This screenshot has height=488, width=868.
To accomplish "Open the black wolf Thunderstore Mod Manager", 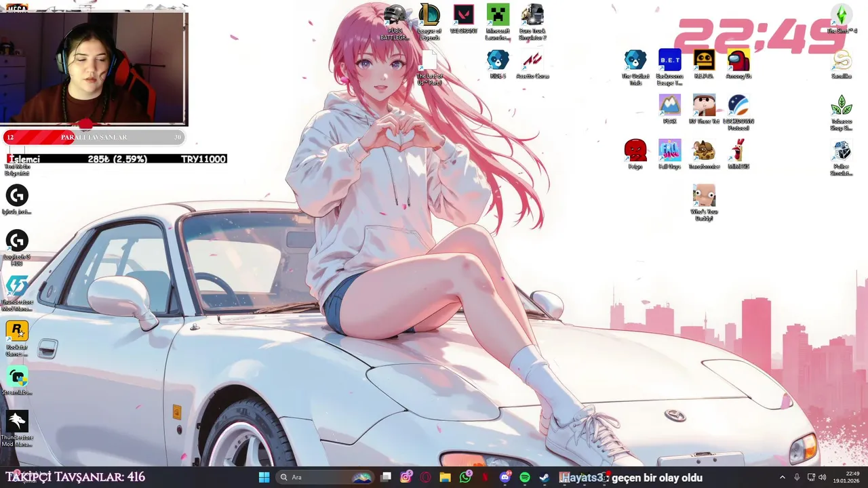I will [x=17, y=428].
